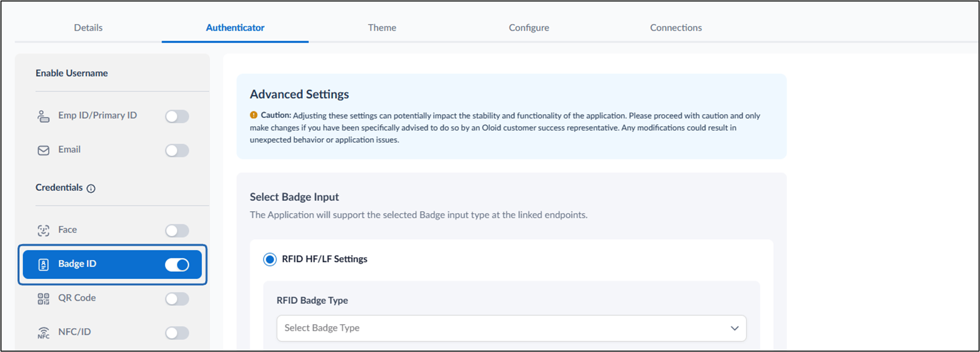Image resolution: width=980 pixels, height=352 pixels.
Task: Switch to the Connections tab
Action: point(676,28)
